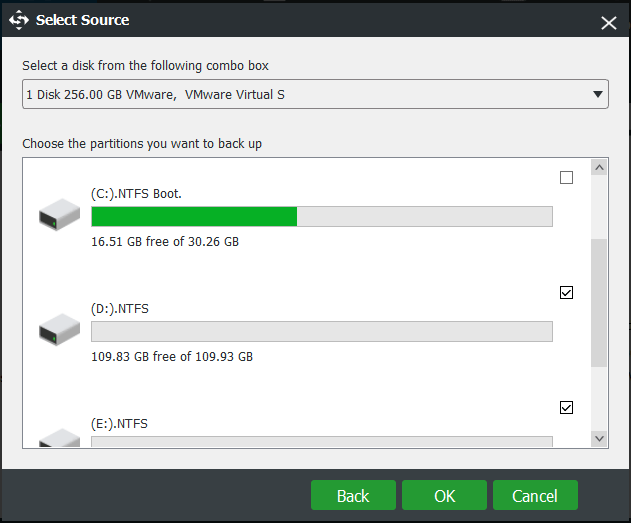Uncheck the E: NTFS partition checkbox
631x523 pixels.
(566, 408)
